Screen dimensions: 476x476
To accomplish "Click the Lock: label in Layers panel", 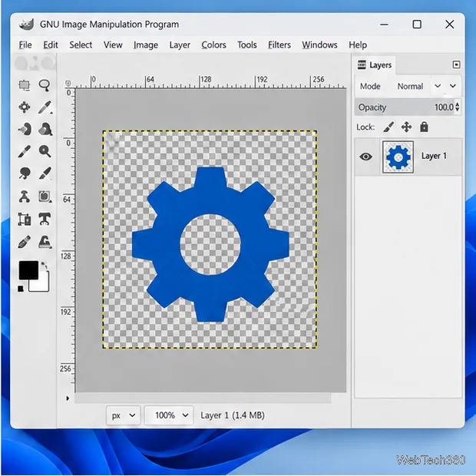I will (365, 127).
